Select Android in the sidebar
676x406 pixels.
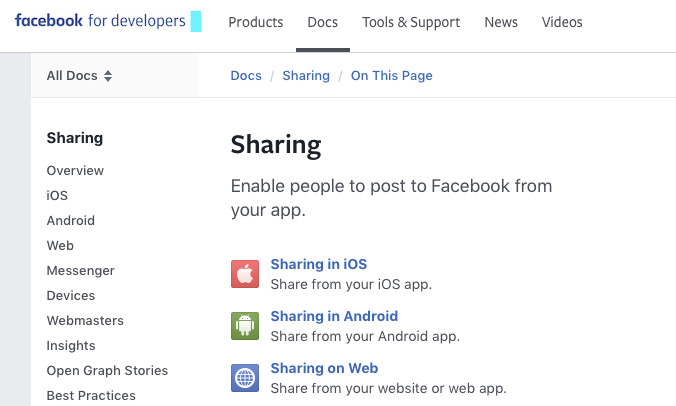(x=71, y=220)
